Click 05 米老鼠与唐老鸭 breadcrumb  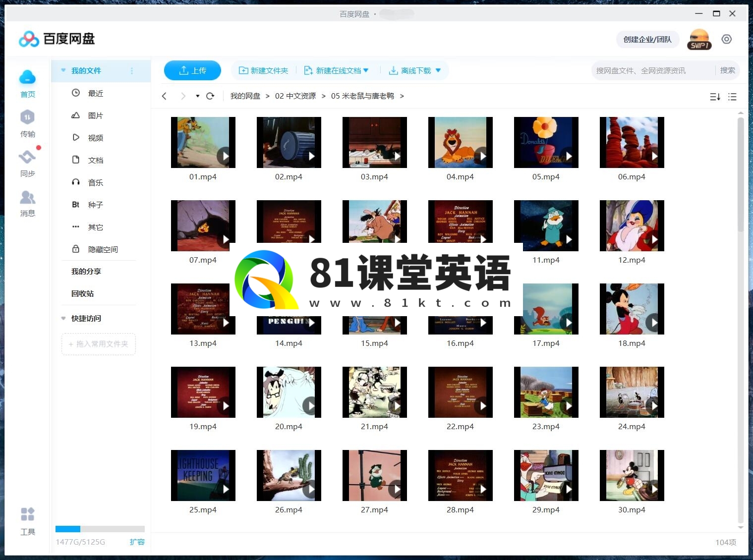click(x=362, y=96)
